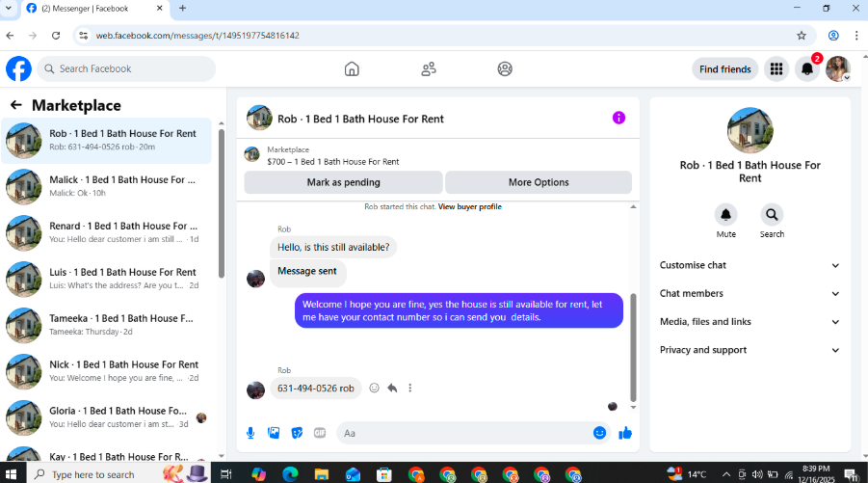Screen dimensions: 868x483
Task: Send a thumbs up like
Action: tap(625, 433)
